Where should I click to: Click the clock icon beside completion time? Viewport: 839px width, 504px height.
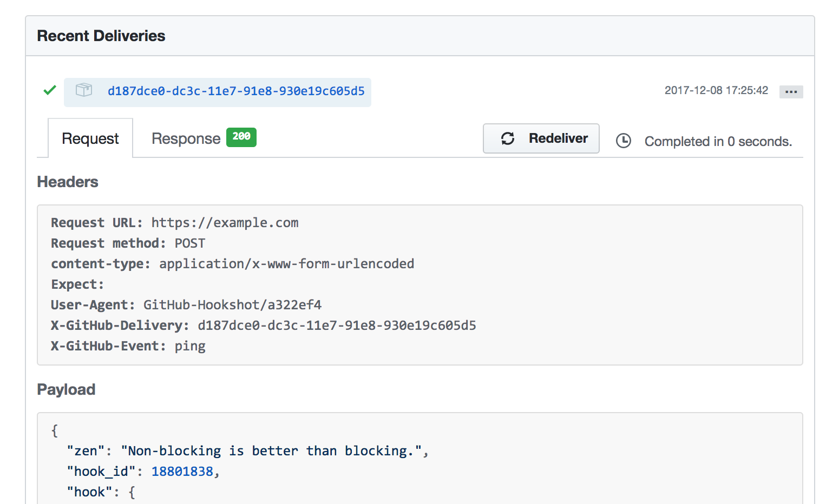(624, 141)
